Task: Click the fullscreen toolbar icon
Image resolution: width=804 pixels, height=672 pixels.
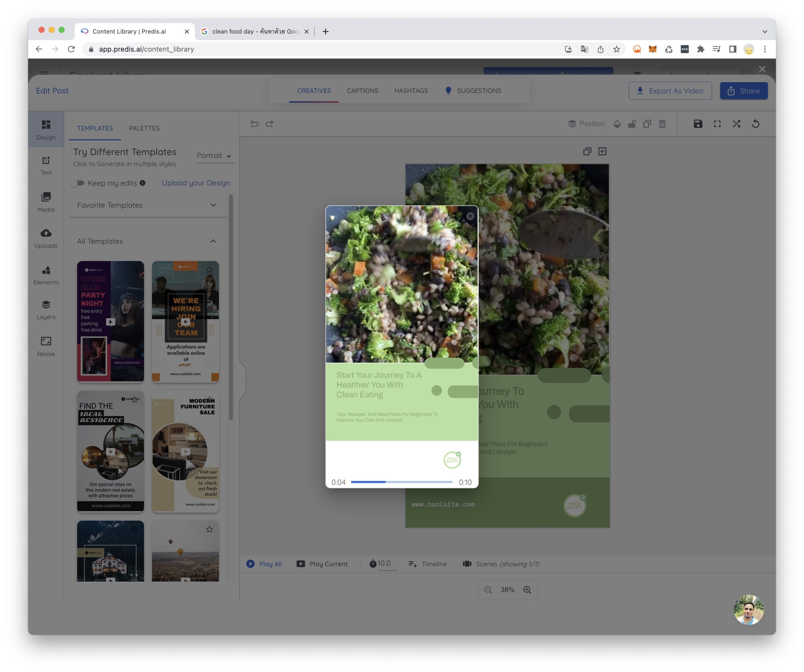Action: tap(717, 124)
